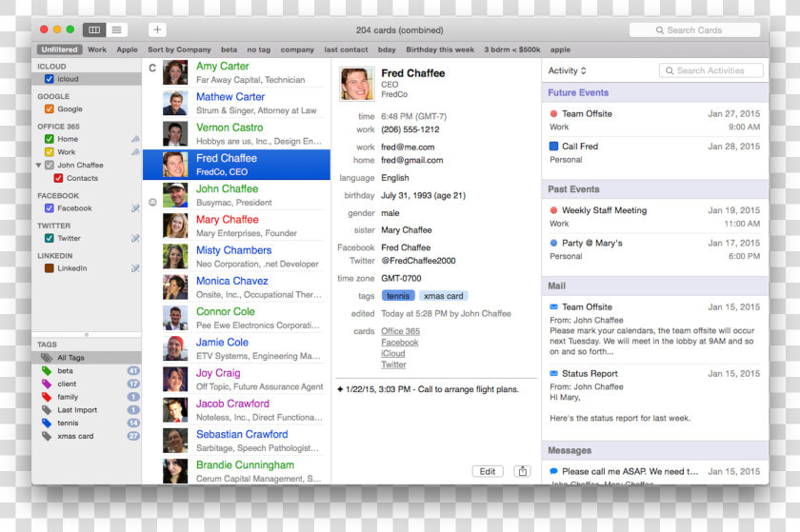Screen dimensions: 800x532
Task: Select the Work filter tab
Action: click(x=97, y=49)
